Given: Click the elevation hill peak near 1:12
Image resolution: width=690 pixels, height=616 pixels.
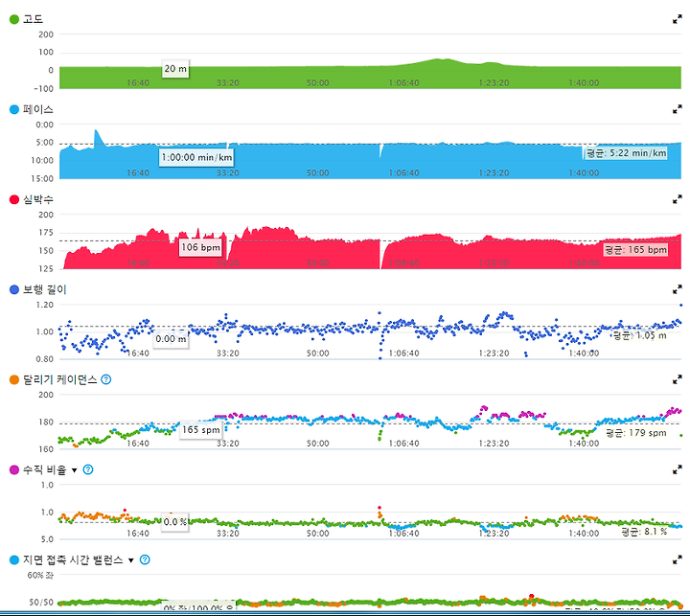Looking at the screenshot, I should click(440, 61).
